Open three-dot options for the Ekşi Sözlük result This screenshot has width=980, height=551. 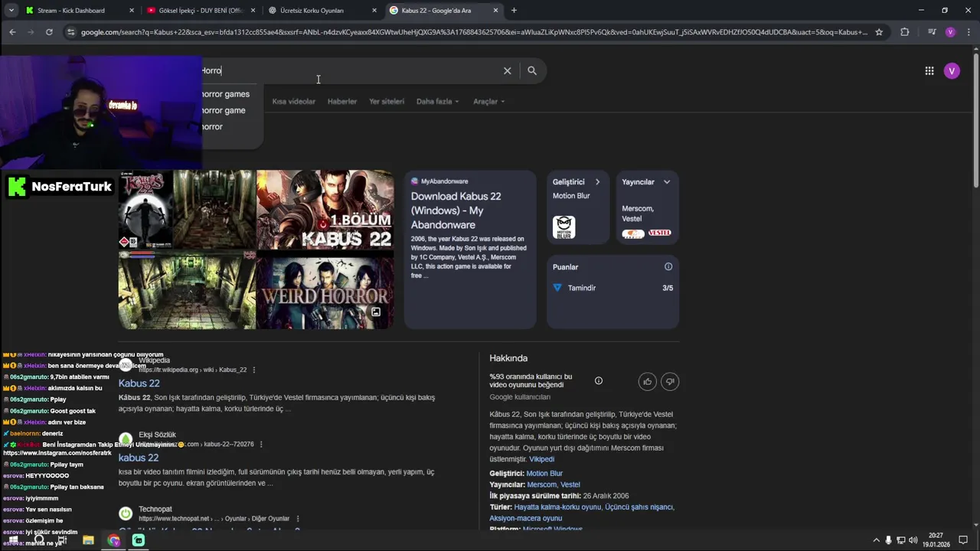(261, 444)
